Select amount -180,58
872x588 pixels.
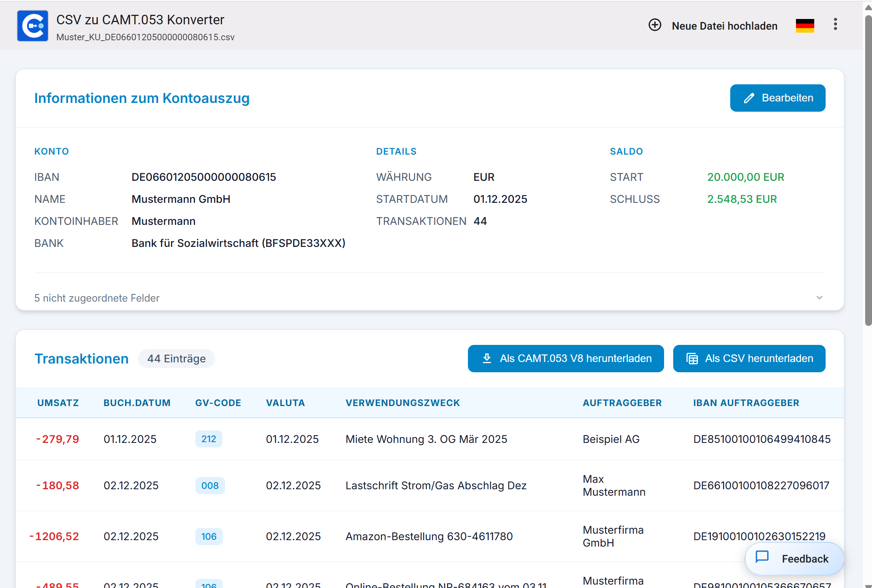57,486
